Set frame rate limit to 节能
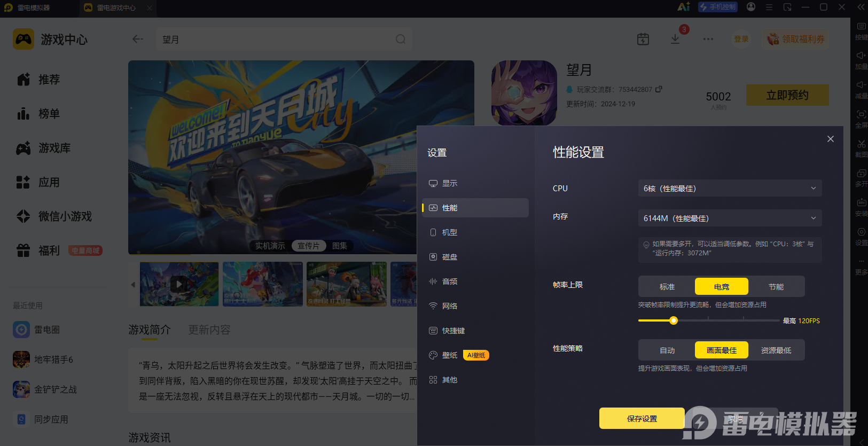Viewport: 868px width, 446px height. (x=776, y=287)
